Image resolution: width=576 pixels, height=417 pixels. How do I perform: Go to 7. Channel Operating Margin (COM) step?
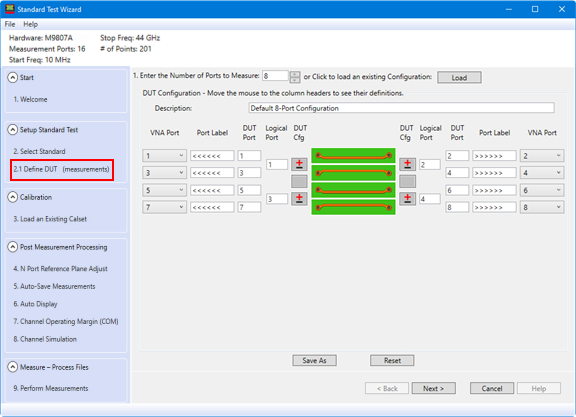66,321
